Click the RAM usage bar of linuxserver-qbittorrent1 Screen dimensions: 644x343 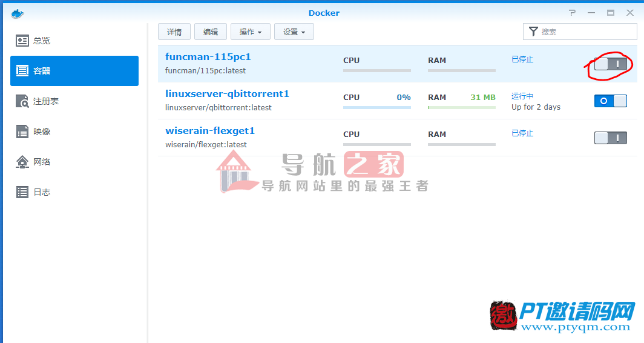pos(462,108)
